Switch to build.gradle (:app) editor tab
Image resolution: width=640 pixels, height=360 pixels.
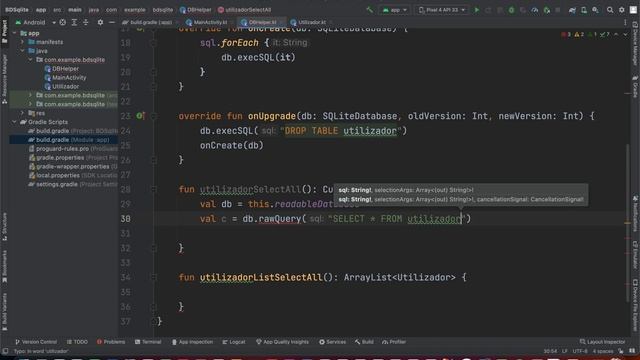coord(147,22)
